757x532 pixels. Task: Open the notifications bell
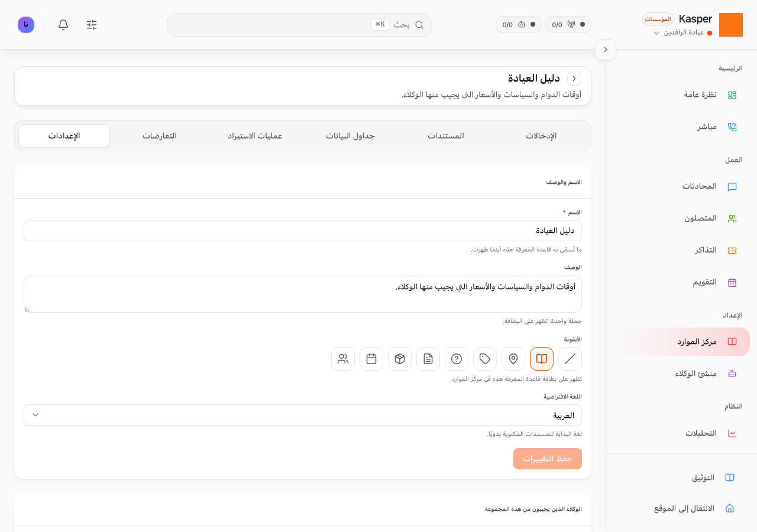(x=63, y=25)
